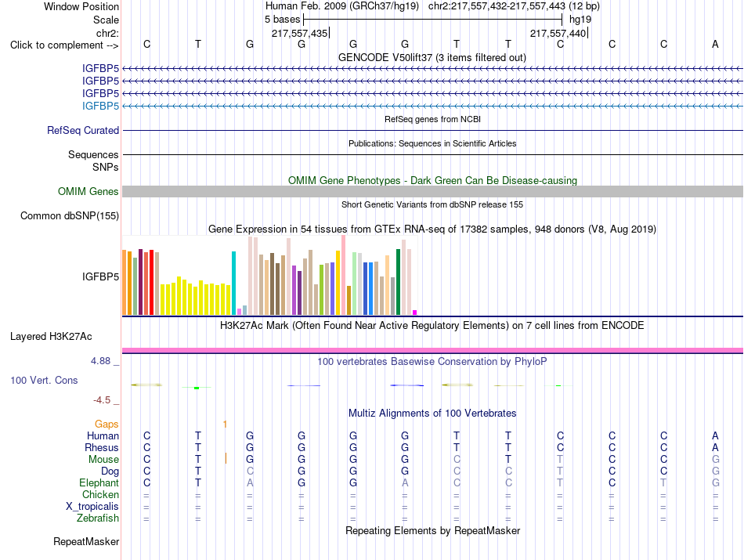Click the 'Human' species label
Screen dimensions: 744x560
click(x=103, y=435)
